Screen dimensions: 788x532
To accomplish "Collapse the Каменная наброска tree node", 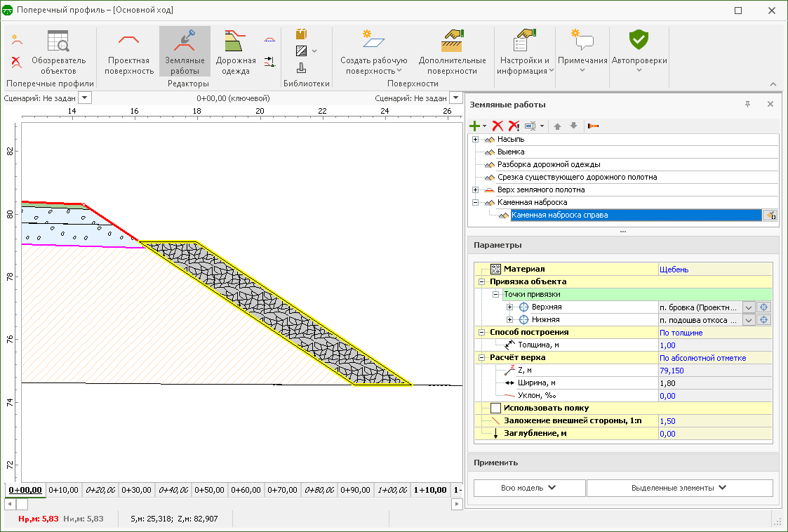I will pos(476,202).
